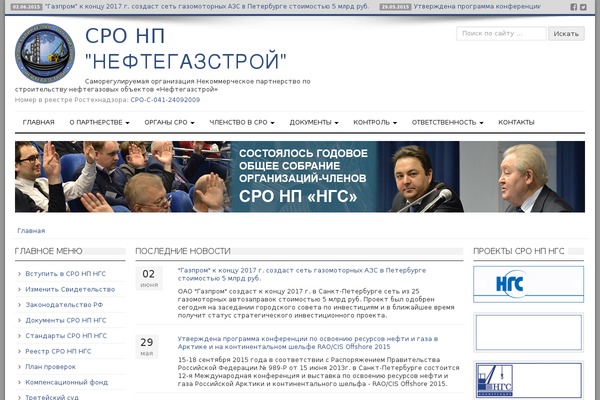Click the chevron beside Реестр СРО НП НГС
Viewport: 600px width, 400px height.
(19, 351)
